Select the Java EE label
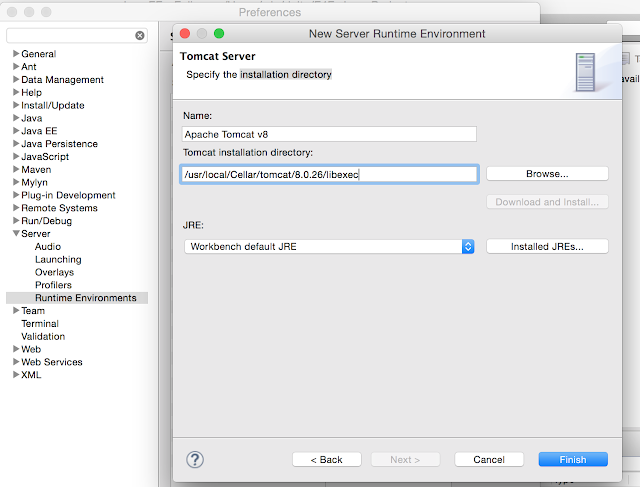The height and width of the screenshot is (487, 640). pos(39,131)
